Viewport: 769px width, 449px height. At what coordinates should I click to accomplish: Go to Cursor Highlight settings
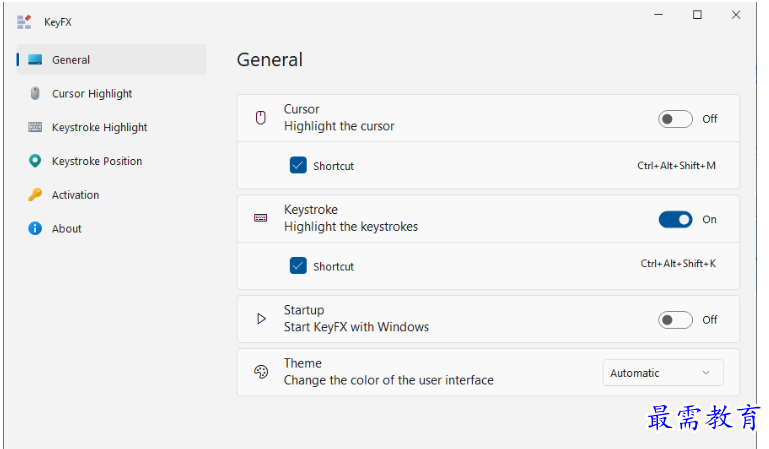(111, 94)
